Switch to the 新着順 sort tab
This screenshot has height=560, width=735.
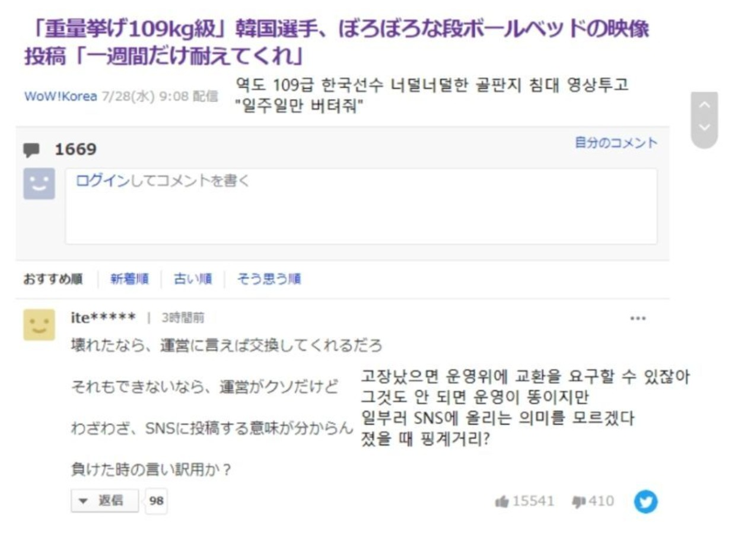[x=129, y=279]
